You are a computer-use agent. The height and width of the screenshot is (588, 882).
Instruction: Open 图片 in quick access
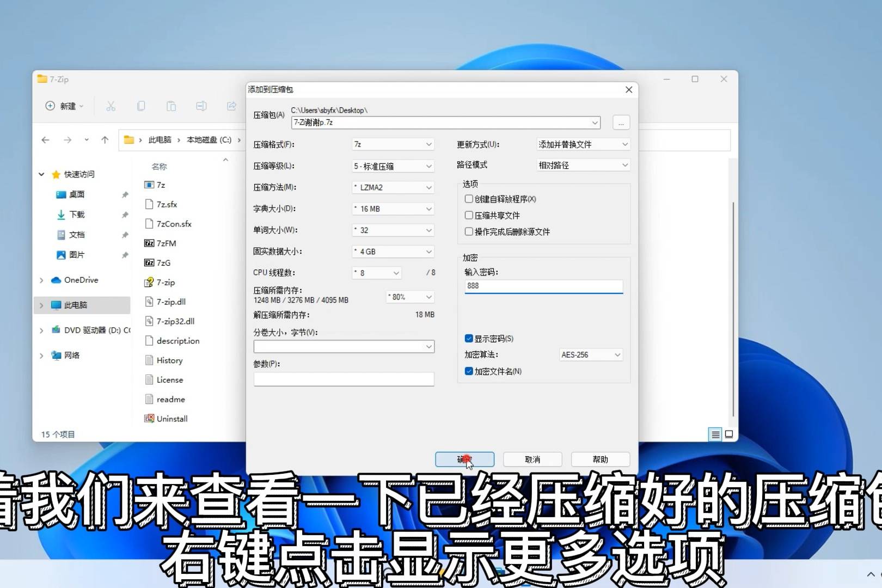pos(71,255)
